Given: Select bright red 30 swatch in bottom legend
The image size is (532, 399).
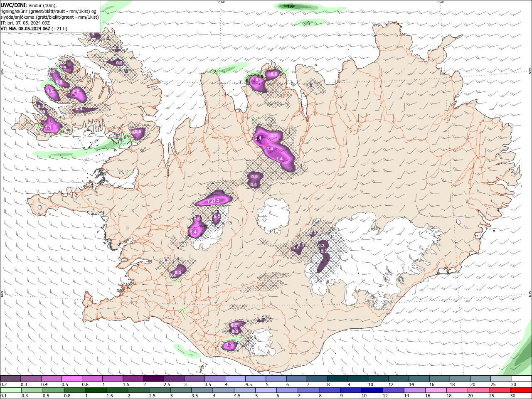Looking at the screenshot, I should [x=521, y=390].
